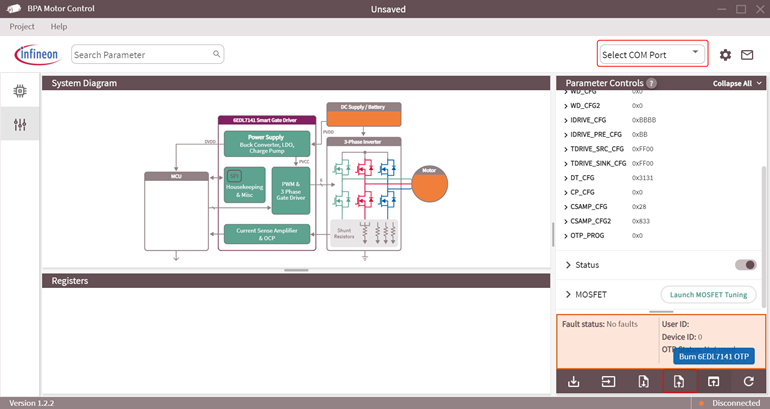The image size is (770, 409).
Task: Click the Power Supply block in diagram
Action: pyautogui.click(x=267, y=144)
